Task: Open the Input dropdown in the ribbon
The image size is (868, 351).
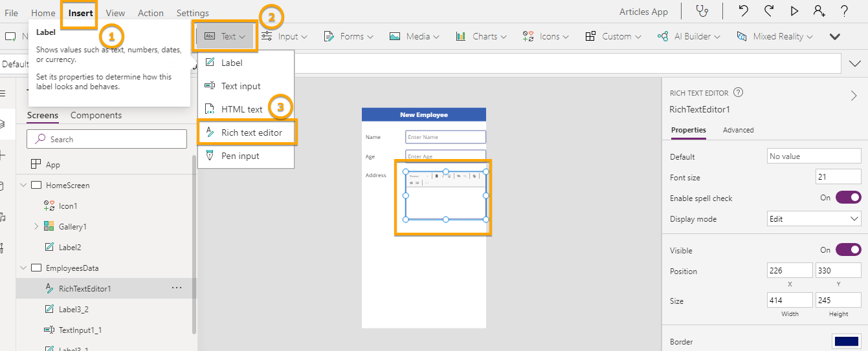Action: pyautogui.click(x=284, y=36)
